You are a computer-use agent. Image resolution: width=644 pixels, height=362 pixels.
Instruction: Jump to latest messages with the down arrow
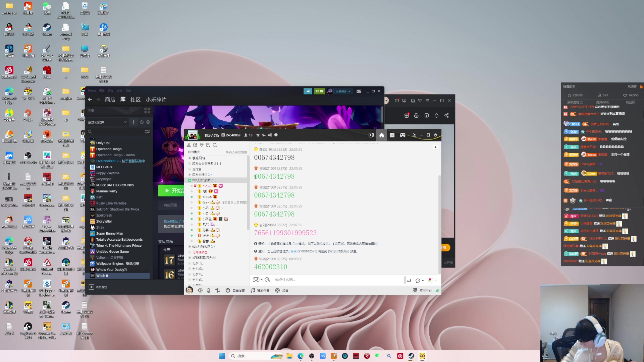coord(435,147)
